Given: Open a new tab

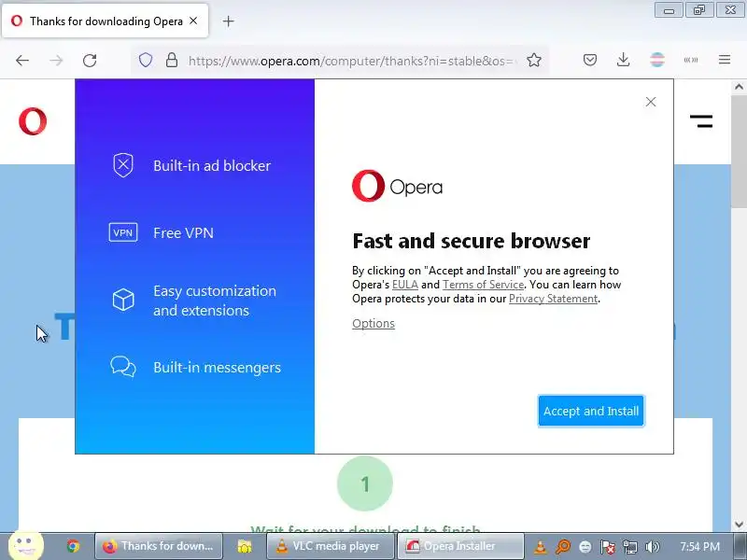Looking at the screenshot, I should pos(228,21).
